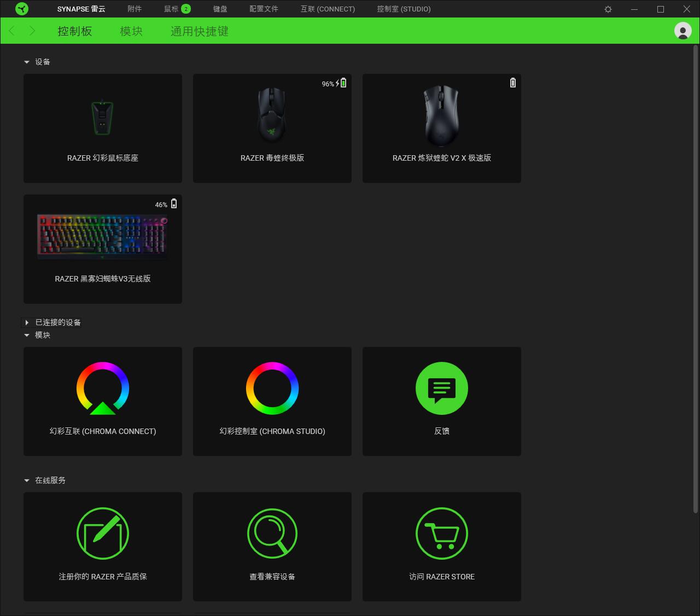Open the 配置文件 tab

click(264, 9)
